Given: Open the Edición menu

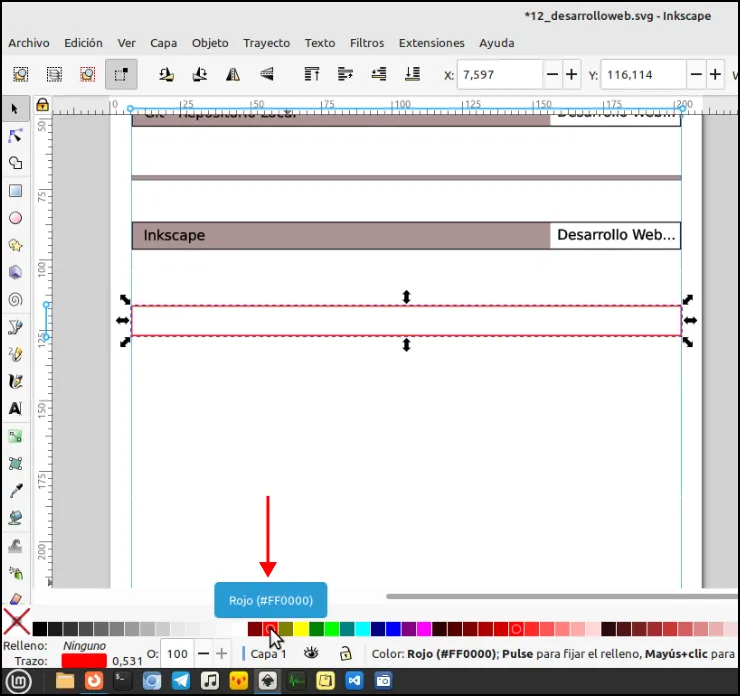Looking at the screenshot, I should (83, 43).
